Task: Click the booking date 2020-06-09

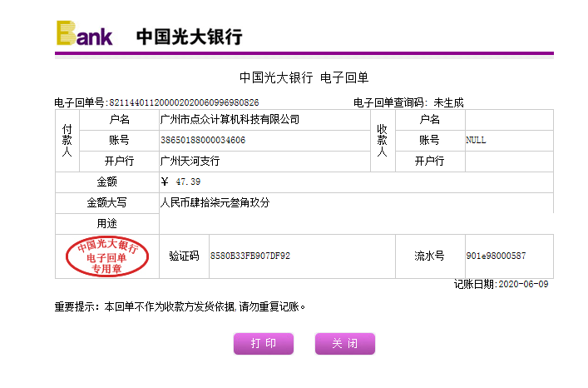Action: (523, 284)
